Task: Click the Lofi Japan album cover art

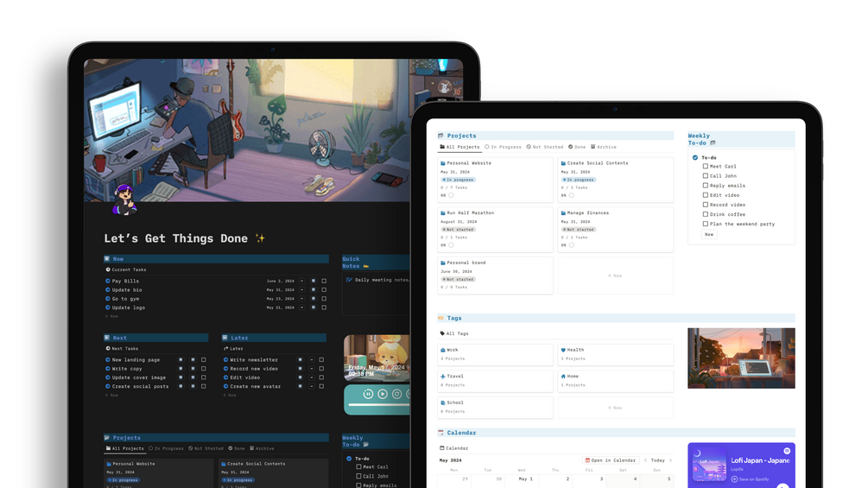Action: (x=710, y=464)
